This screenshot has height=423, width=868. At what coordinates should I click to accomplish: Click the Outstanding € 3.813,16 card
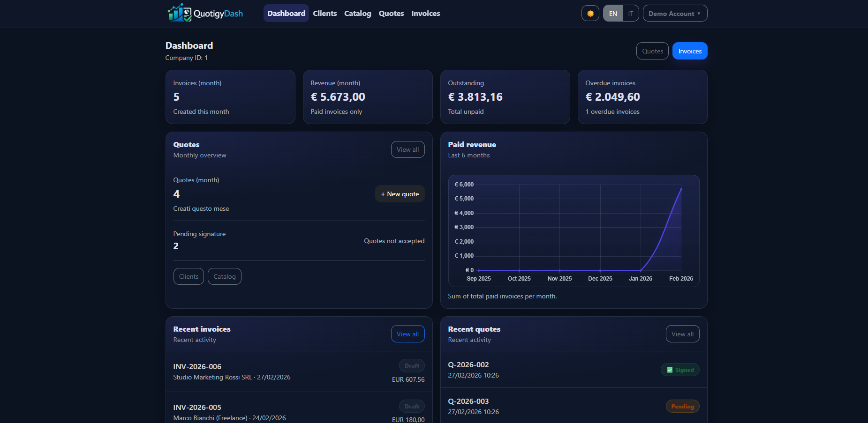click(505, 97)
